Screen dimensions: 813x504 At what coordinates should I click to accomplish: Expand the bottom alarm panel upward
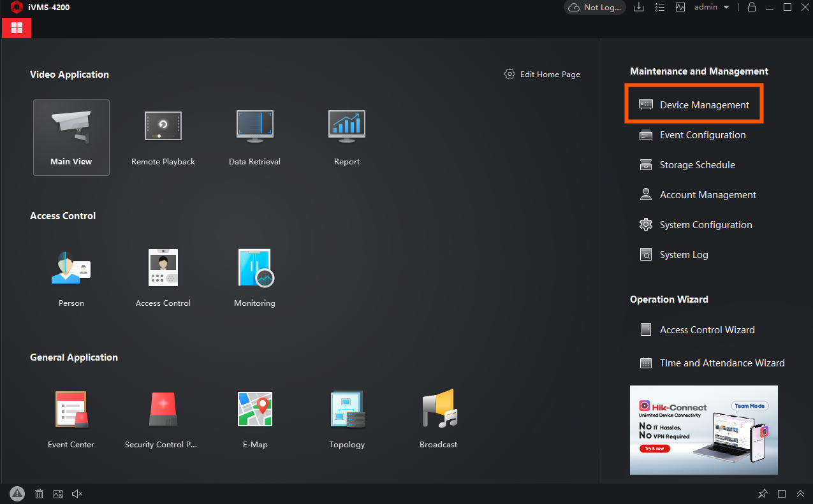[800, 494]
